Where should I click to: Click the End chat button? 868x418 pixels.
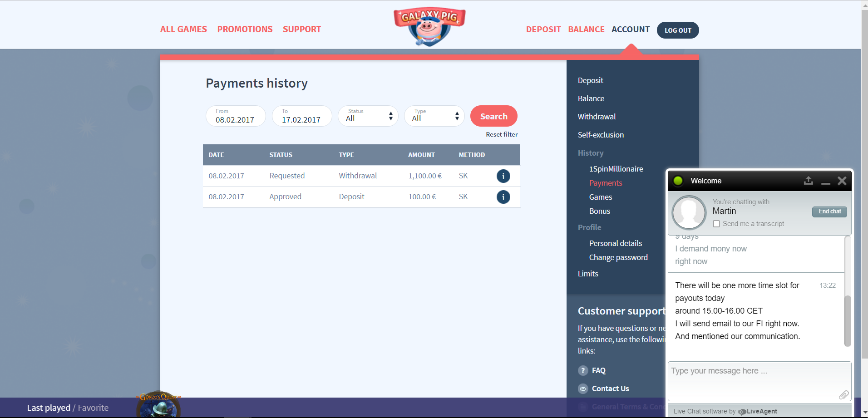[x=829, y=211]
